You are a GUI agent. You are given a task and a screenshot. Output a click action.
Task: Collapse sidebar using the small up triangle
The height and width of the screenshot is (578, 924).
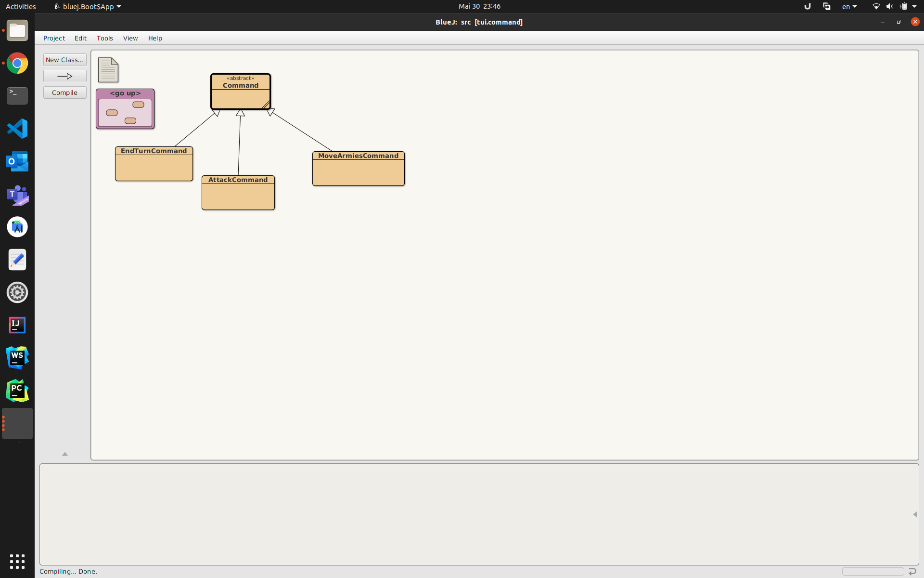point(65,454)
